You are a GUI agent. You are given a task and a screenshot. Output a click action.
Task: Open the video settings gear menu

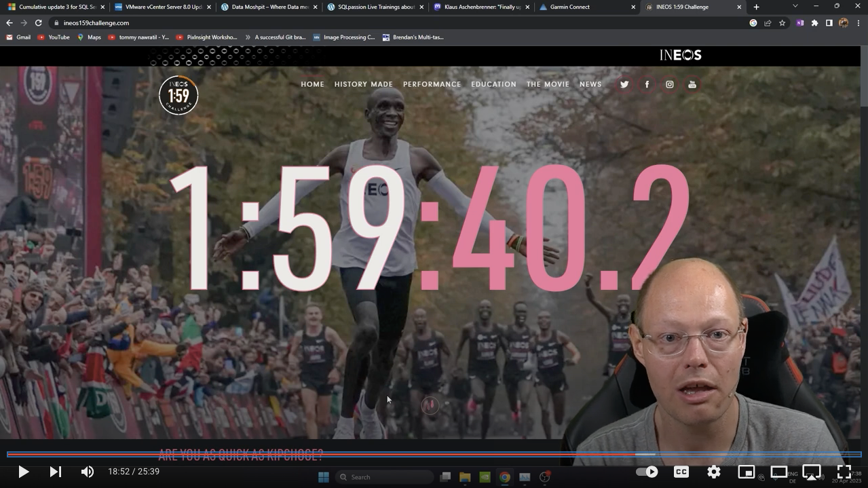pos(714,472)
